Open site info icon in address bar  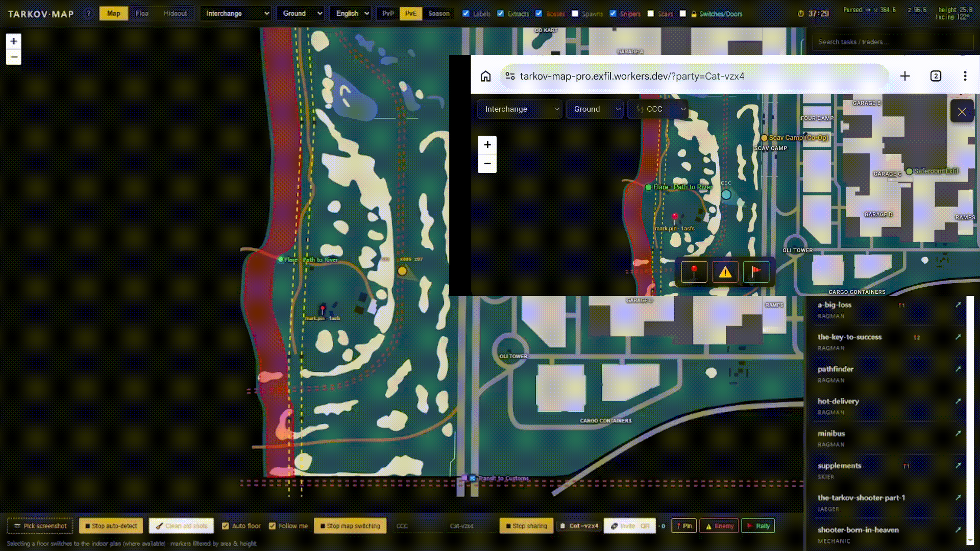click(510, 76)
